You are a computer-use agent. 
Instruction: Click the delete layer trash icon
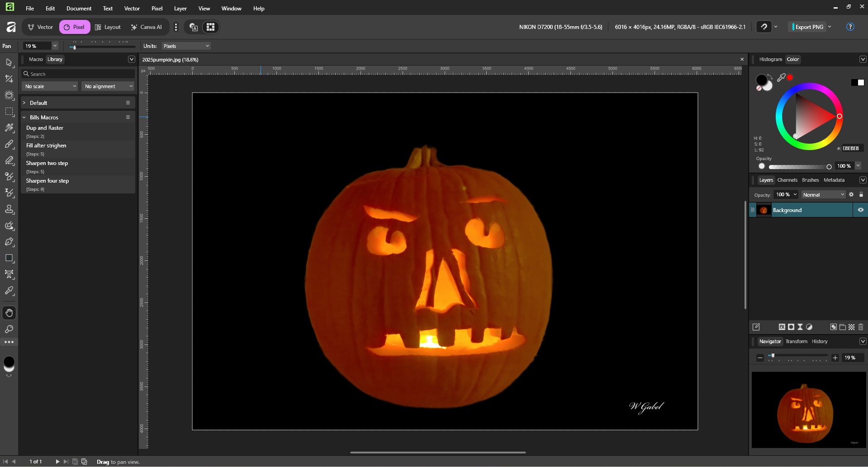pyautogui.click(x=861, y=327)
